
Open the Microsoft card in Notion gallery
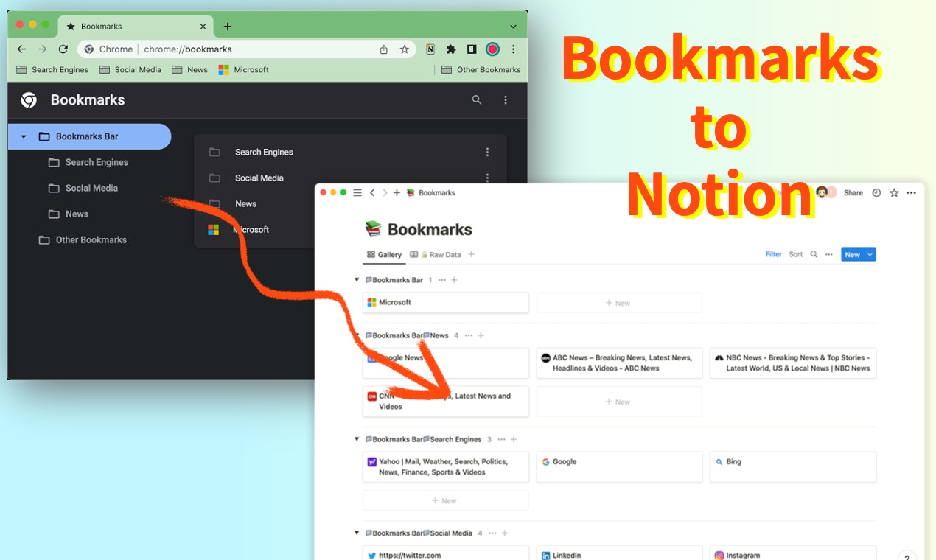[x=445, y=303]
